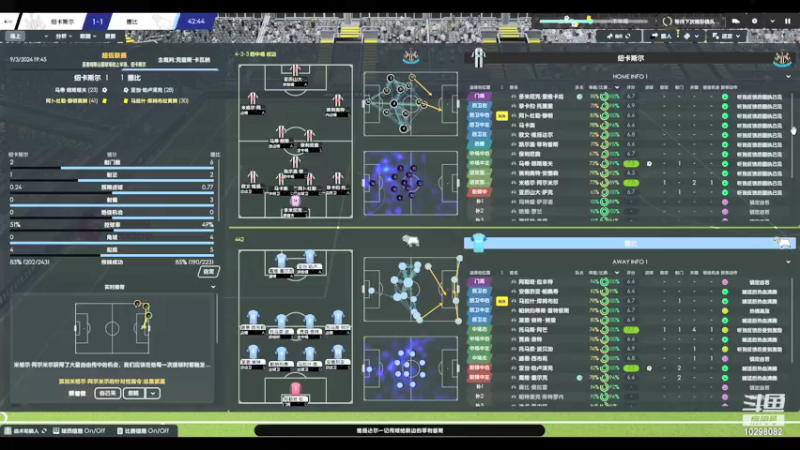Click the first outlined button in the advice panel
The height and width of the screenshot is (450, 800).
click(107, 393)
